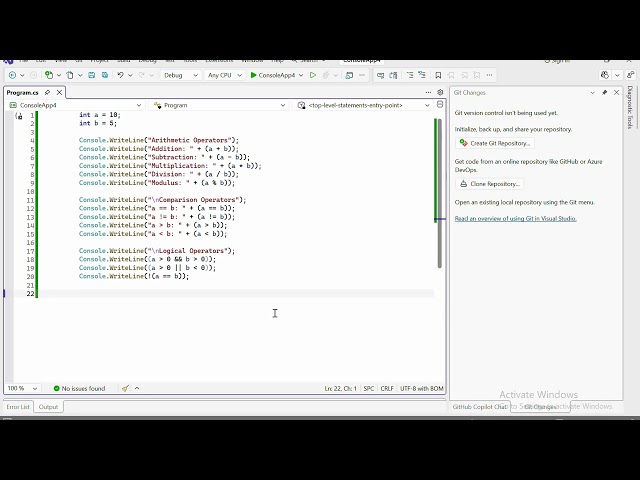The height and width of the screenshot is (480, 640).
Task: Click the SPC indentation indicator
Action: click(369, 389)
